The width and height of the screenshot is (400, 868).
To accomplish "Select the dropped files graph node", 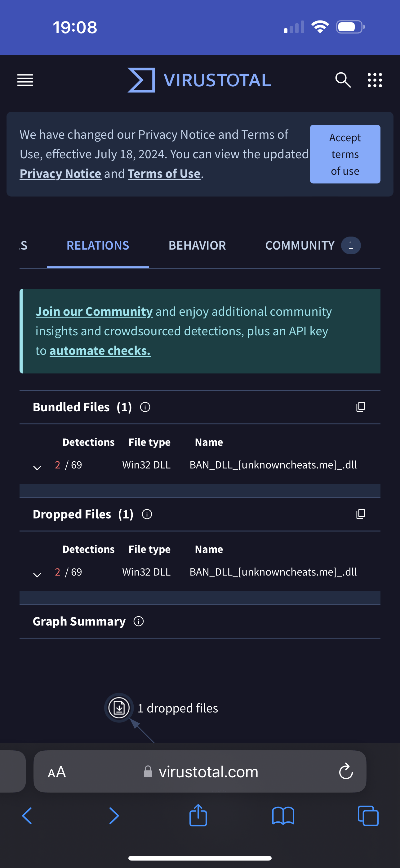I will (119, 708).
